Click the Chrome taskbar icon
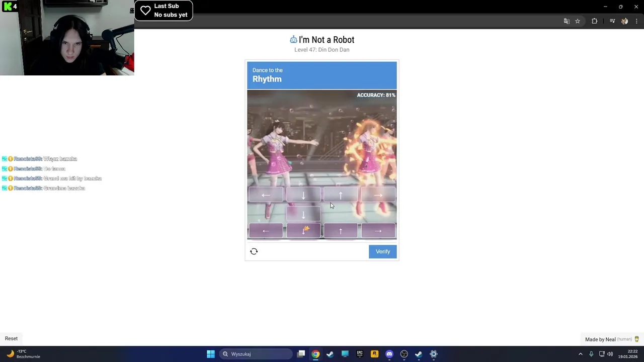644x362 pixels. tap(315, 354)
